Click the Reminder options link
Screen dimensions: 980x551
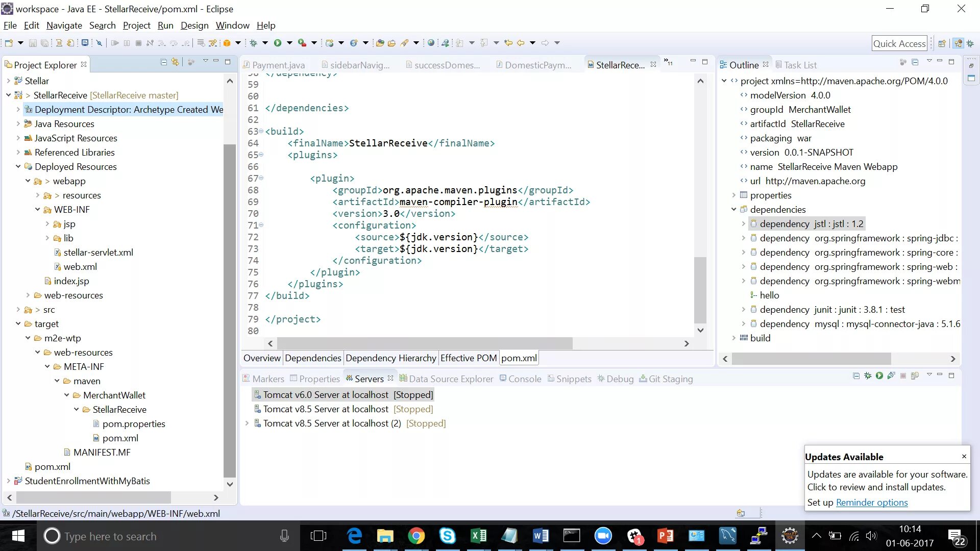coord(871,503)
